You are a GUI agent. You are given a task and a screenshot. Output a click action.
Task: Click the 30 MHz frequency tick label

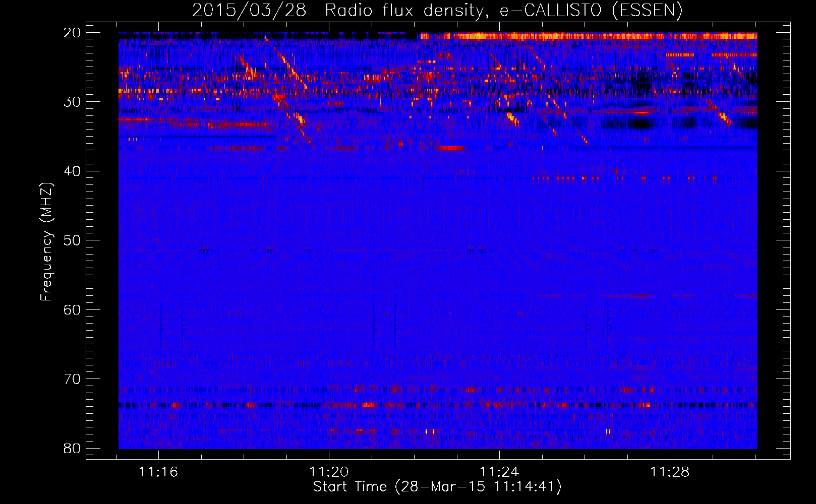72,102
